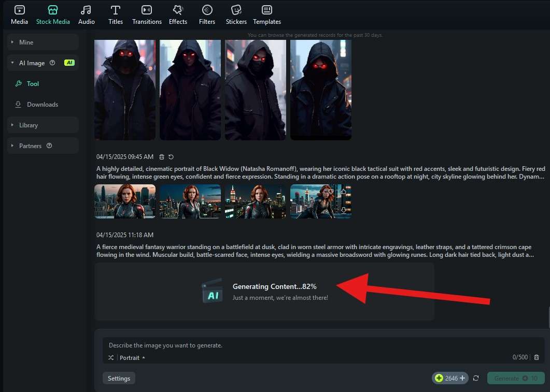The width and height of the screenshot is (550, 392).
Task: Add credits with the plus icon
Action: point(462,379)
